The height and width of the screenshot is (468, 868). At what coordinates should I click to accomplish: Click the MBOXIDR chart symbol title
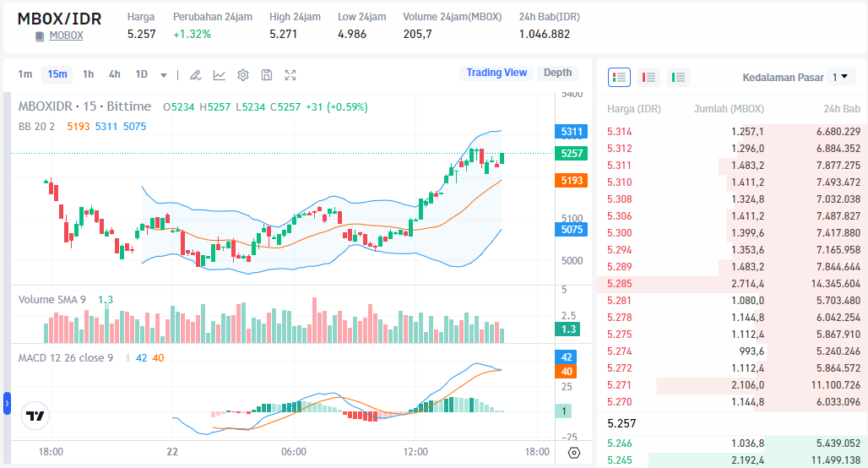click(84, 106)
